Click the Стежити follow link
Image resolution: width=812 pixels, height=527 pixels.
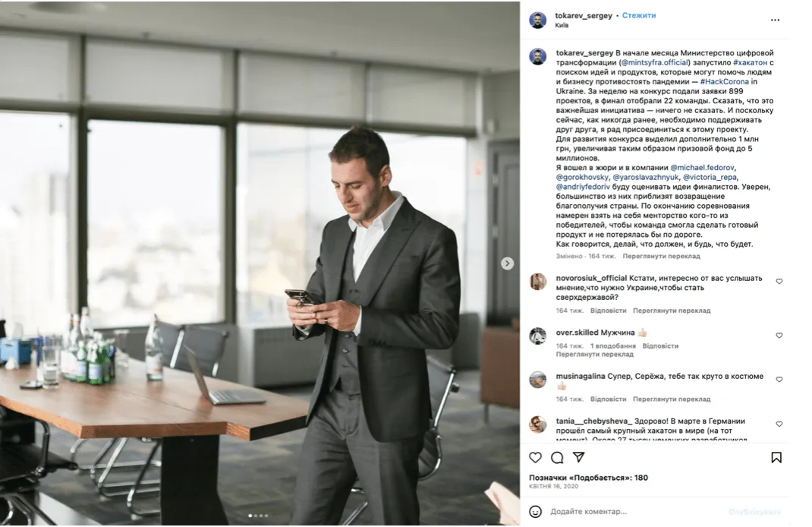[x=639, y=15]
